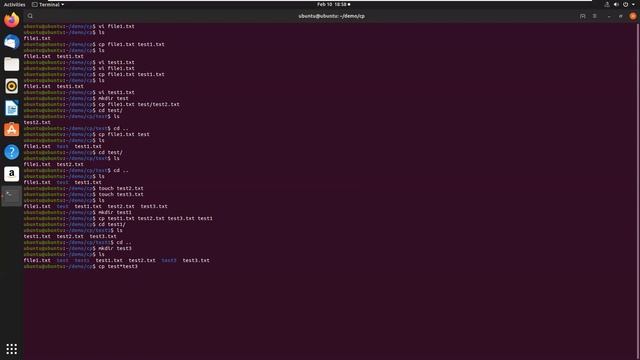Open the Files manager in the dock
640x360 pixels.
11,64
